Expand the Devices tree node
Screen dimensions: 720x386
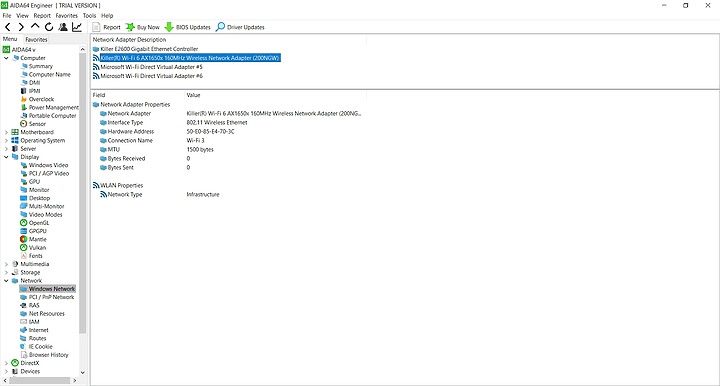(x=6, y=371)
